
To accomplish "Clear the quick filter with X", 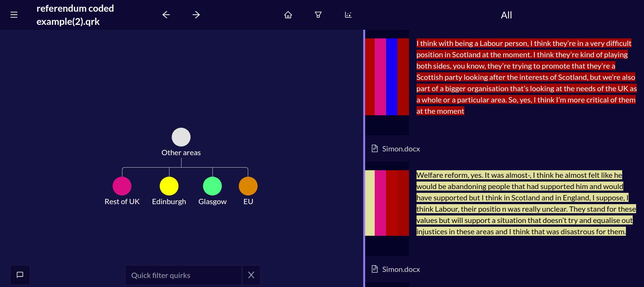I will pos(251,275).
